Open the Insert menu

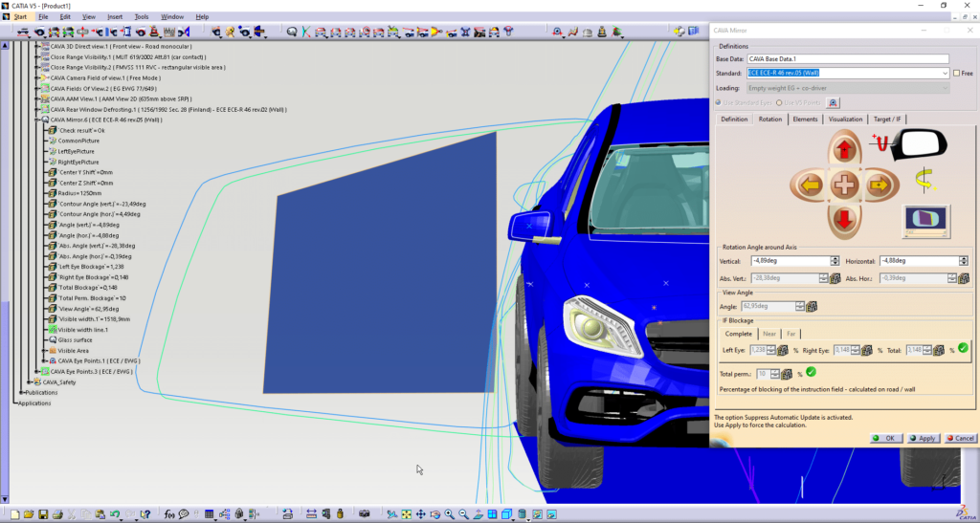pos(115,17)
